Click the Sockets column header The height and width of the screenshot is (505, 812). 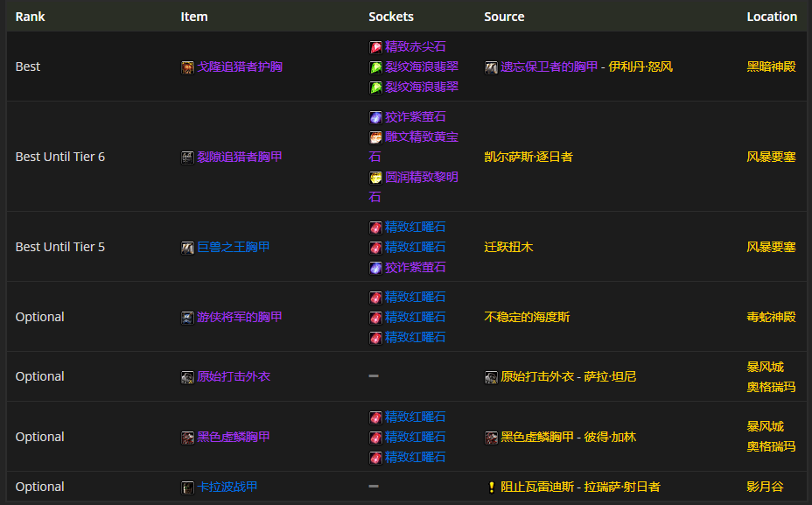tap(391, 17)
